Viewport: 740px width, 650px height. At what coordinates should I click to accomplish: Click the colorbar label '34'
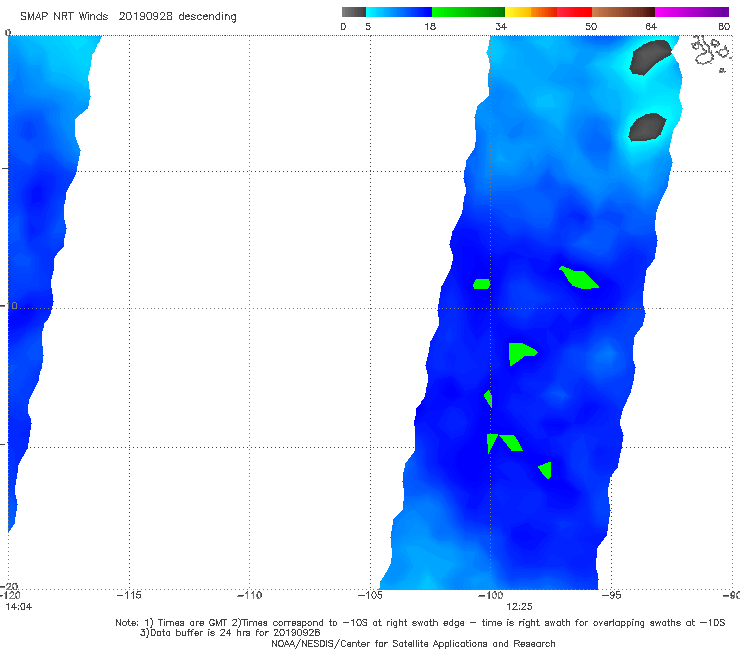[501, 27]
